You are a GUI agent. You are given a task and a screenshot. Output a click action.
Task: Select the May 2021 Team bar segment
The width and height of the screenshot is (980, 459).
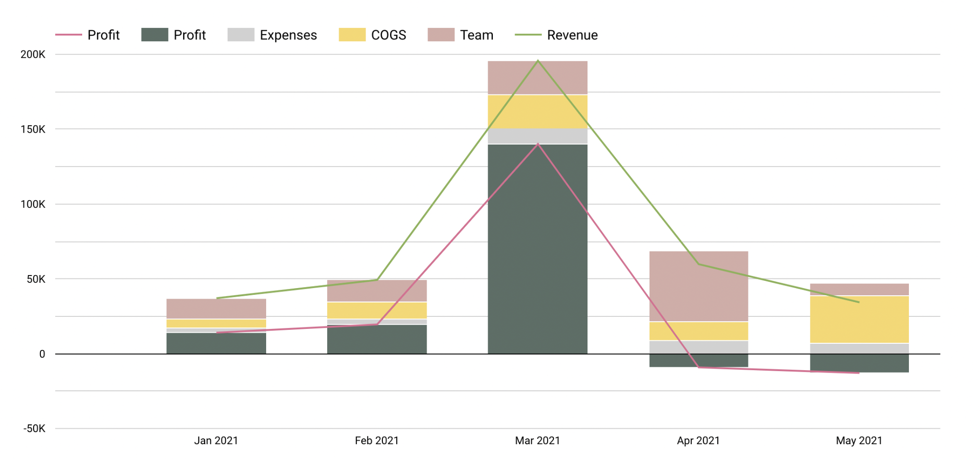coord(859,290)
